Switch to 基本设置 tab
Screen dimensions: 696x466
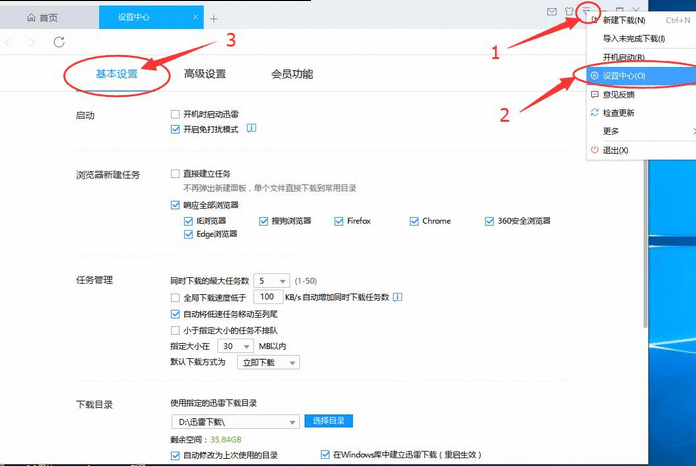click(x=117, y=74)
